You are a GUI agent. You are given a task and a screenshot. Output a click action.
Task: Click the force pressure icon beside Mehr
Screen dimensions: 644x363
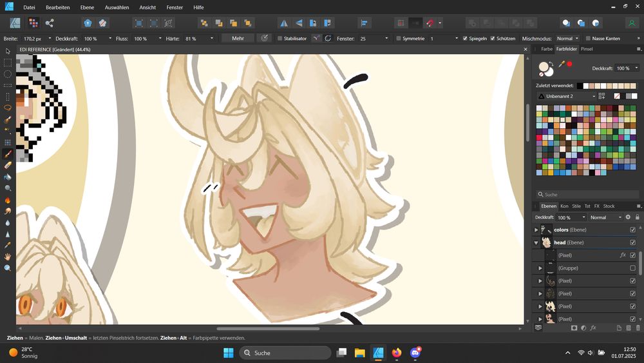pos(265,38)
